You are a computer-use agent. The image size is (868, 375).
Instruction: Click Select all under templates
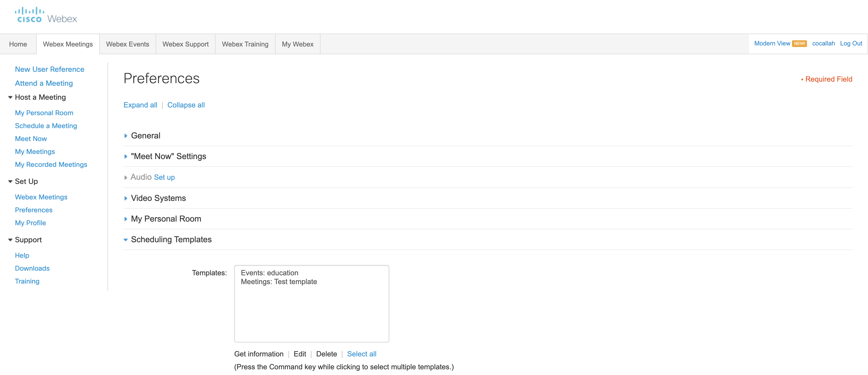pos(362,354)
